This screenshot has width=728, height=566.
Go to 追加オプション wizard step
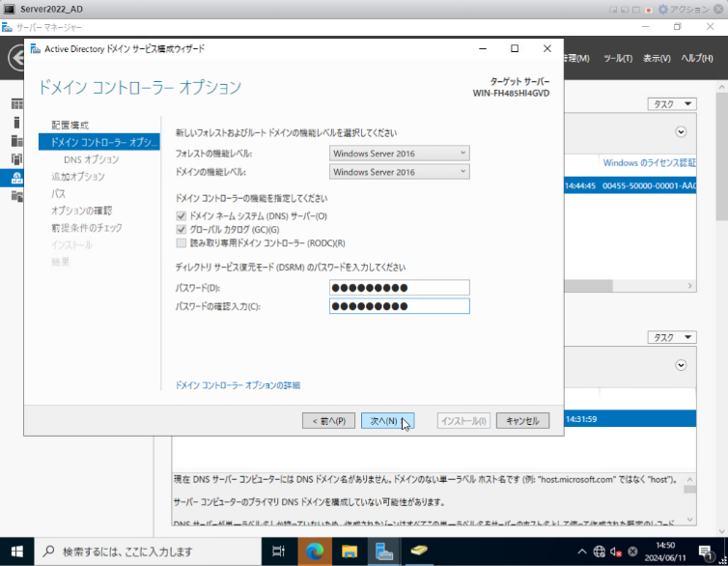tap(78, 177)
